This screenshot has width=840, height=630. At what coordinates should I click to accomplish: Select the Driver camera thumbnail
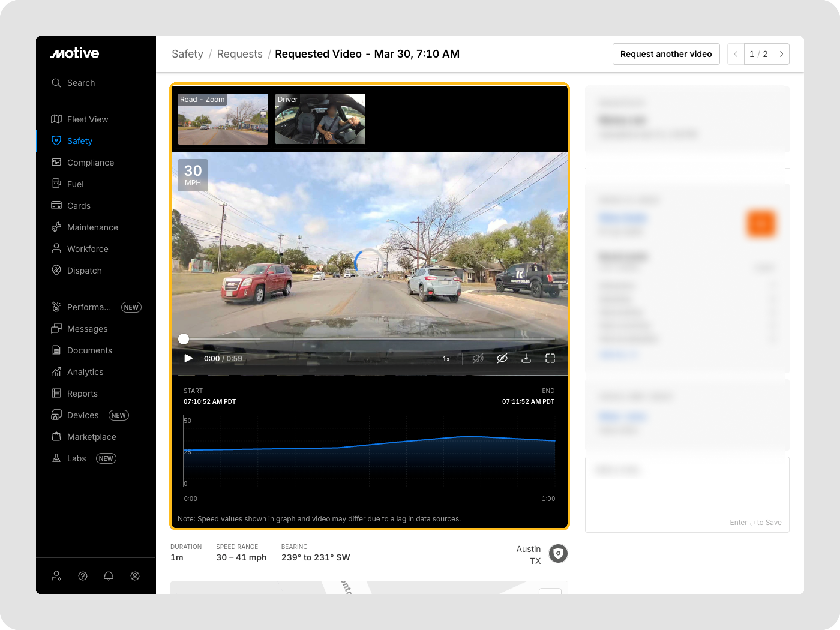pyautogui.click(x=320, y=119)
